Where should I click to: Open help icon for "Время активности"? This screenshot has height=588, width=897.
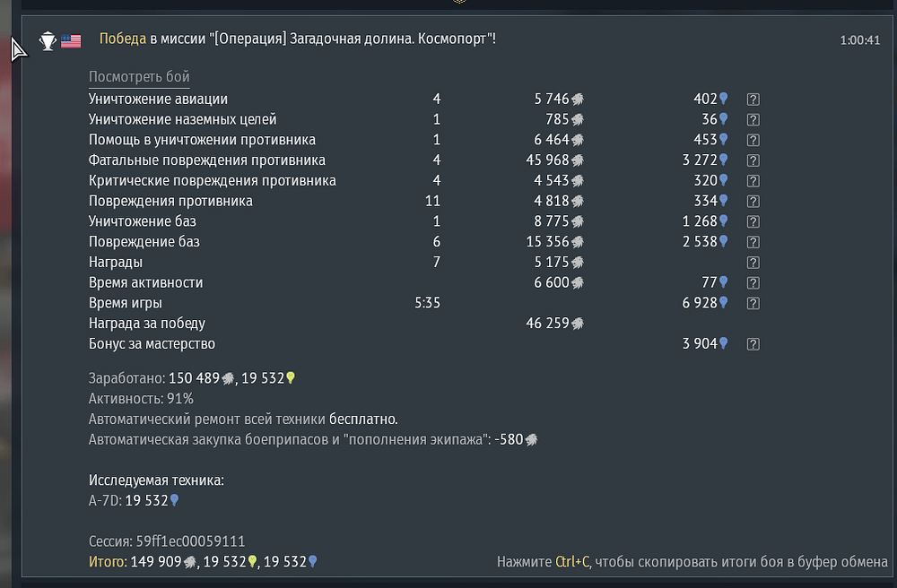pos(753,283)
